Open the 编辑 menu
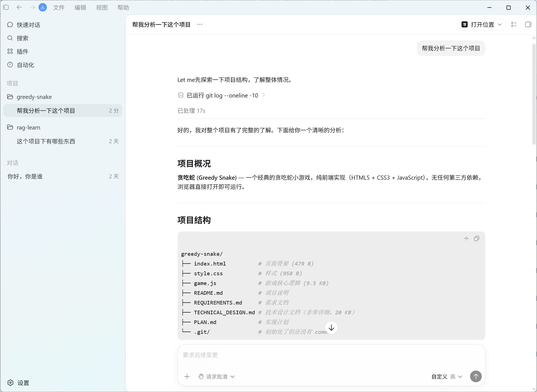 click(x=80, y=8)
